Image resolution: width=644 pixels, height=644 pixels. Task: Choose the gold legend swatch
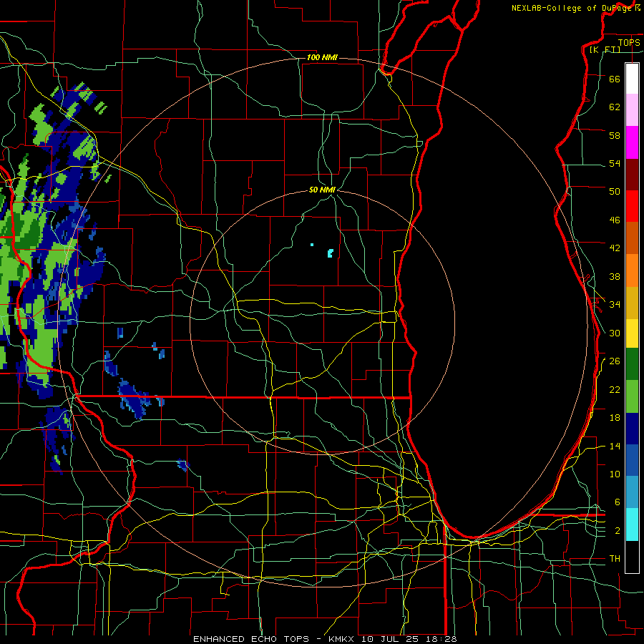coord(632,303)
